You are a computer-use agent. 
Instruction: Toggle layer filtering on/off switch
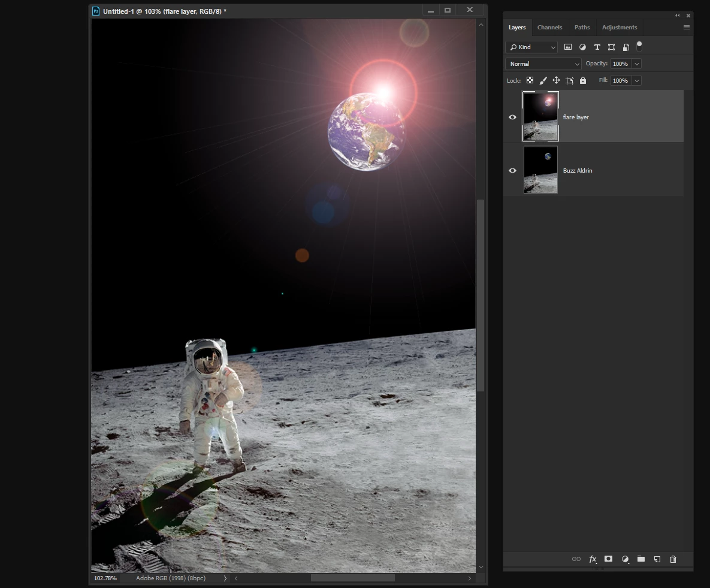[x=639, y=46]
